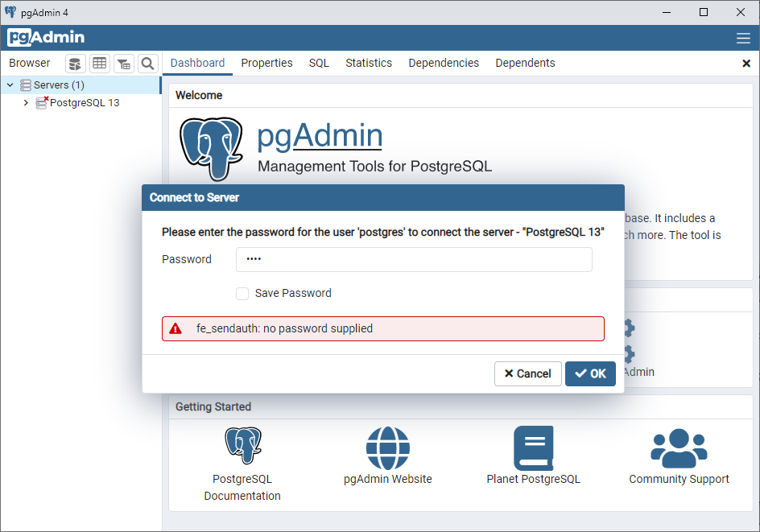Tick the Save Password checkbox

point(242,294)
